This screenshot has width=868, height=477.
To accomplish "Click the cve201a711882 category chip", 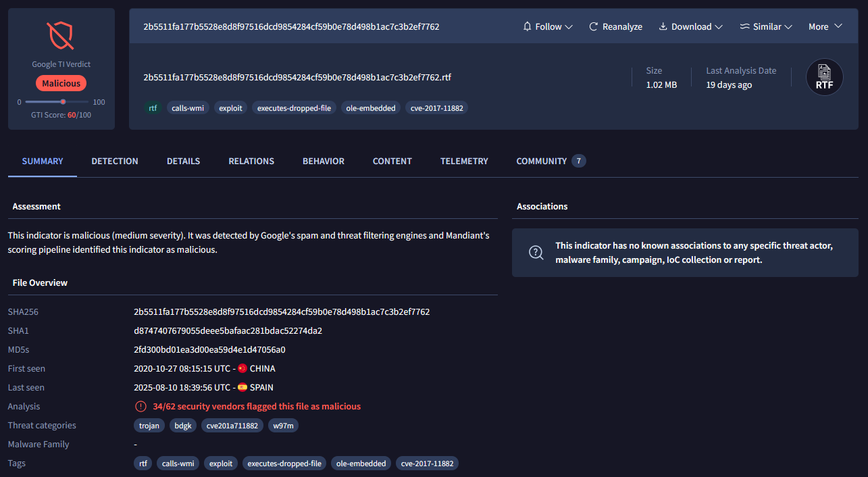I will pos(232,425).
